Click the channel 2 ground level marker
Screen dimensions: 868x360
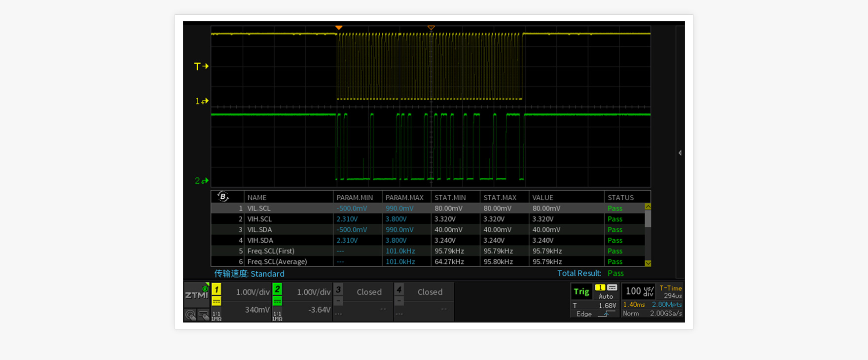tap(201, 181)
